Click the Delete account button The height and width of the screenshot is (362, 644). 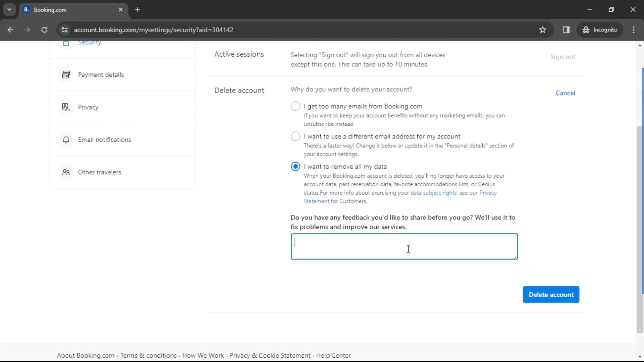pyautogui.click(x=551, y=295)
